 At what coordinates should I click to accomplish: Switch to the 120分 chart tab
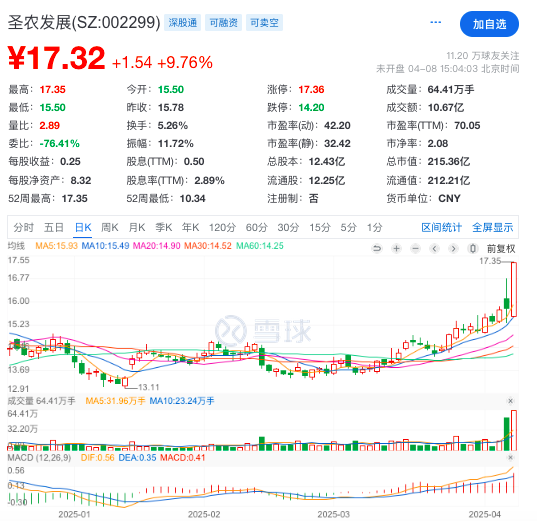coord(223,227)
